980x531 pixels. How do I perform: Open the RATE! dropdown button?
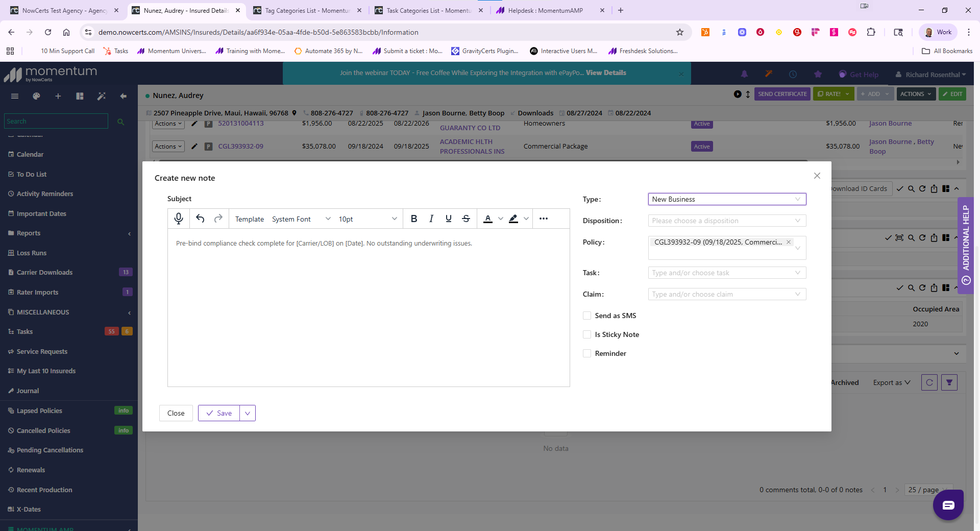(x=833, y=94)
